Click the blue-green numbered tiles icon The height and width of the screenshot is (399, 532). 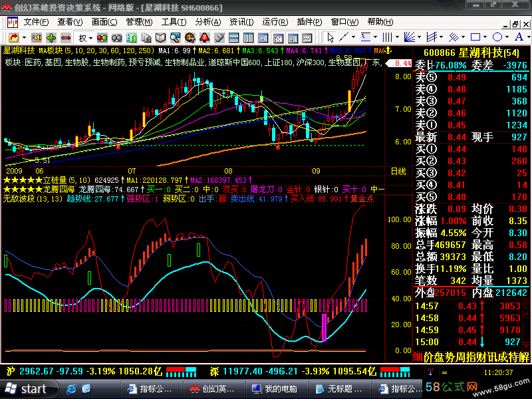point(131,37)
